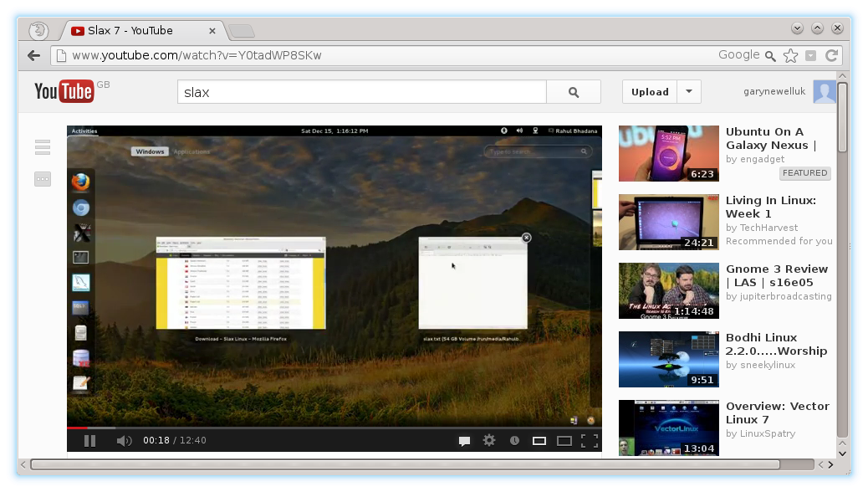Open Gnome 3 Review LAS title
This screenshot has height=492, width=868.
[777, 276]
